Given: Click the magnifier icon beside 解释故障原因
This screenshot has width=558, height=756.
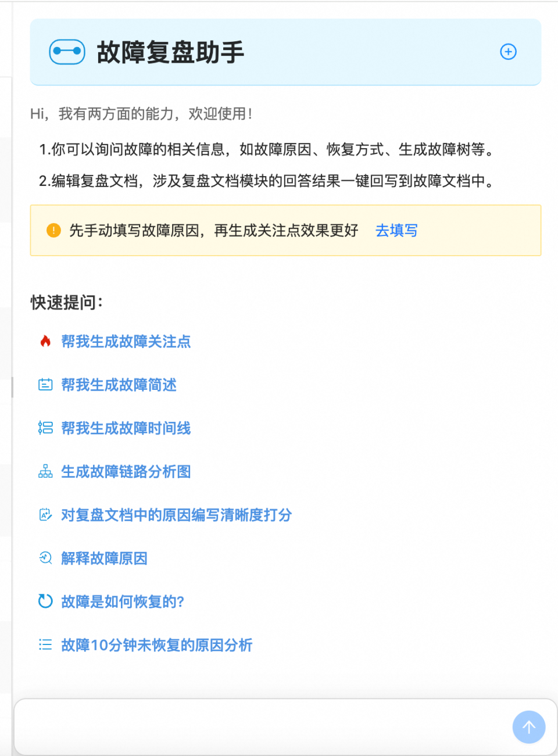Looking at the screenshot, I should tap(45, 558).
